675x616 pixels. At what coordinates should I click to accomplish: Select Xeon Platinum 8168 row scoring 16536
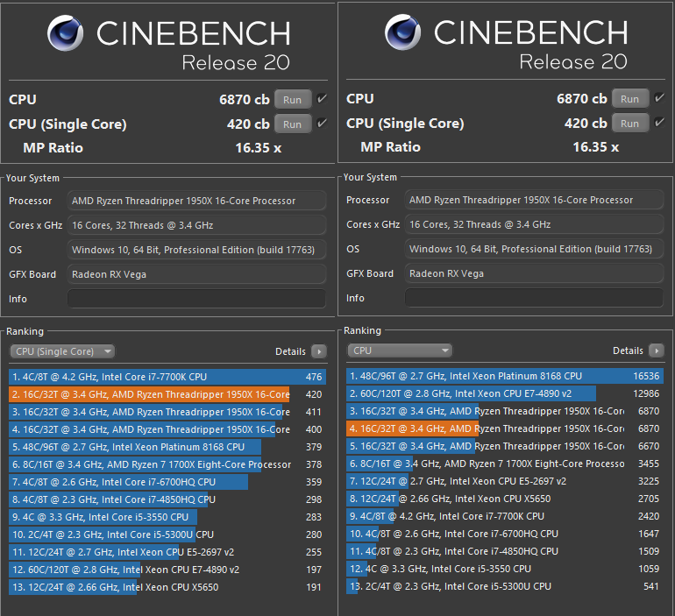pyautogui.click(x=505, y=376)
